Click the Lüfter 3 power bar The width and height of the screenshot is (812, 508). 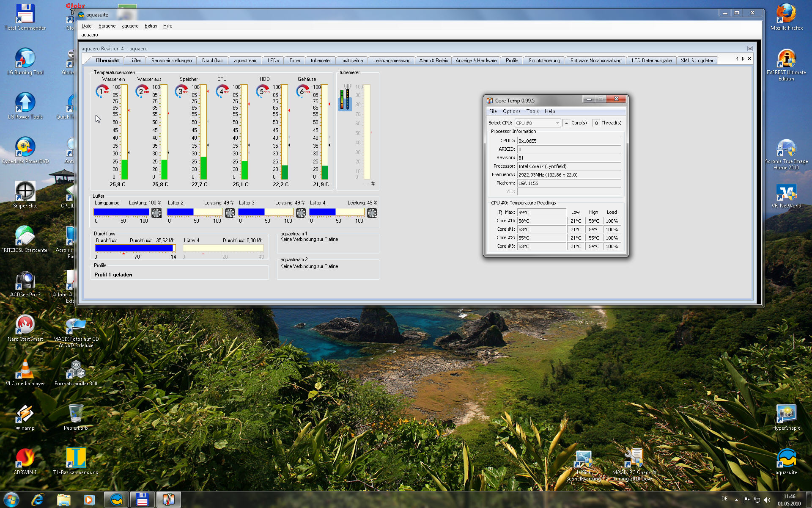[x=266, y=212]
